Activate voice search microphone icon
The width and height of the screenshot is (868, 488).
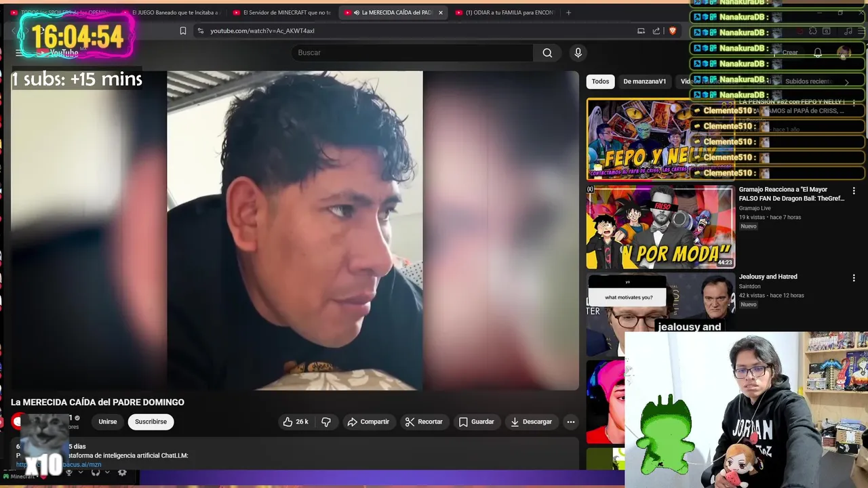tap(578, 53)
